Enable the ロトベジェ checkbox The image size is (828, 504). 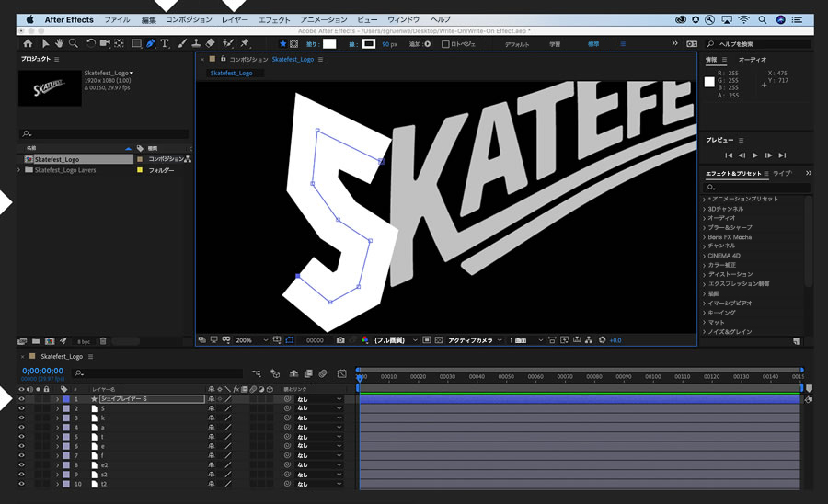[x=446, y=43]
